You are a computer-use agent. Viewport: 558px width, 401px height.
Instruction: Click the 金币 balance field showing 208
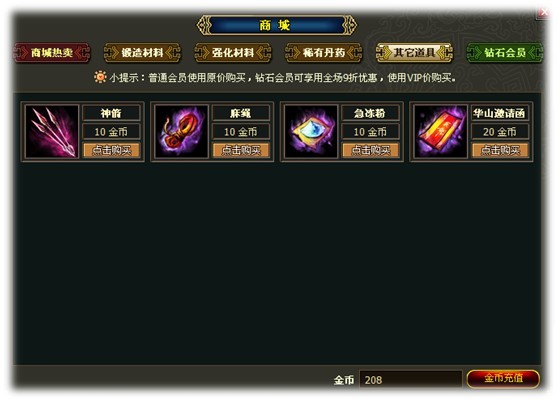[411, 380]
